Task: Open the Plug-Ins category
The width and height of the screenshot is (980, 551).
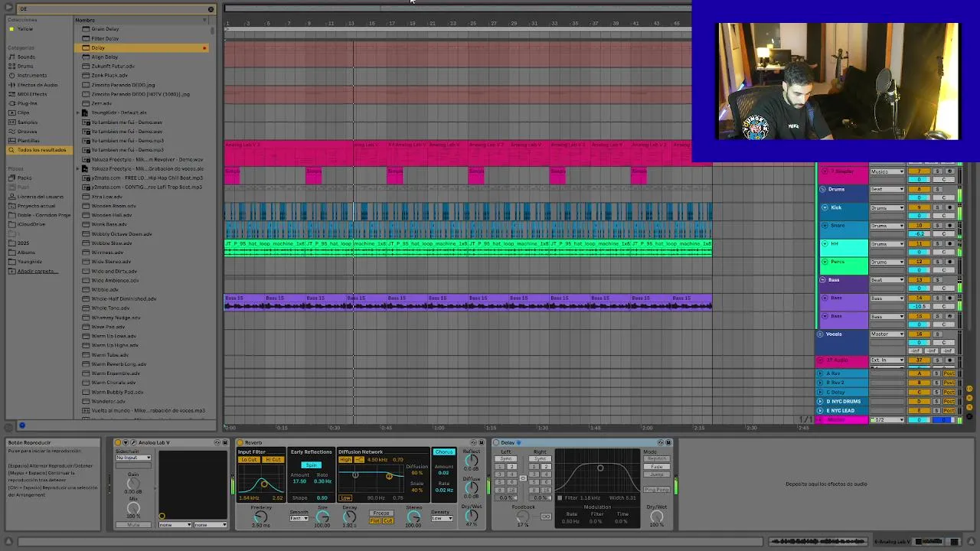Action: pyautogui.click(x=27, y=103)
